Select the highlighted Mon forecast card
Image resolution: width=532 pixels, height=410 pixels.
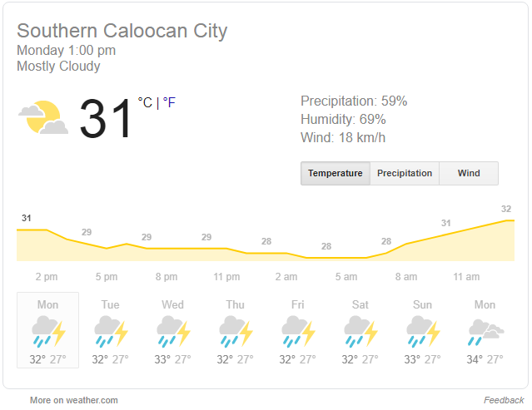[x=47, y=330]
